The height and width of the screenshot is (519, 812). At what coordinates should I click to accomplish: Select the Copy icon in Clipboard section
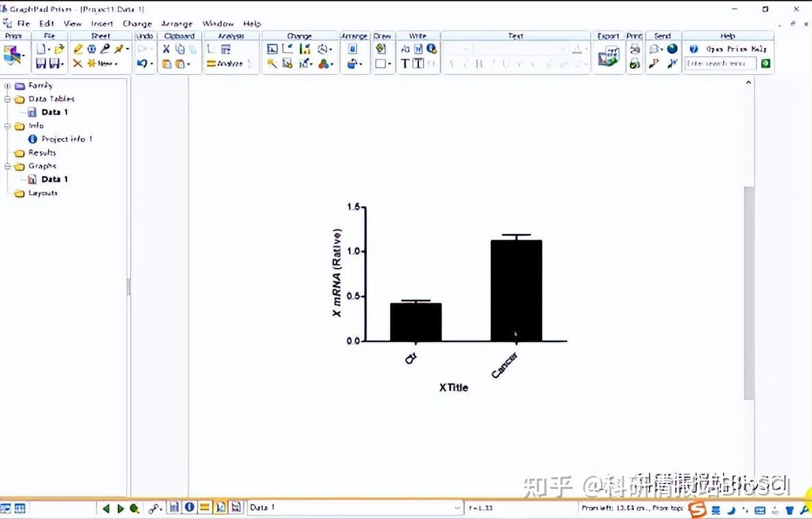tap(180, 49)
